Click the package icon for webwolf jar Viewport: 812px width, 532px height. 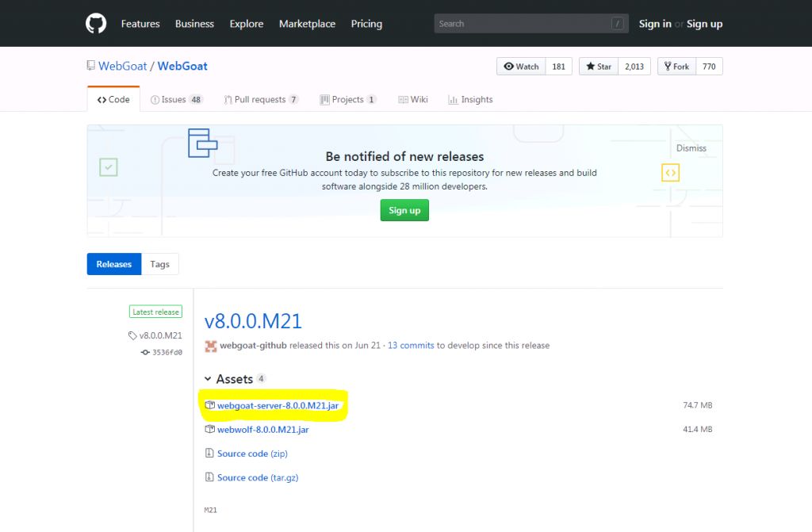(209, 429)
